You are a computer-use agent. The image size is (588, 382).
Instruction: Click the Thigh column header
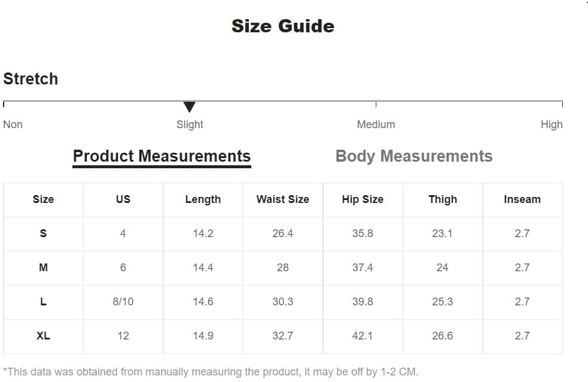pos(443,199)
